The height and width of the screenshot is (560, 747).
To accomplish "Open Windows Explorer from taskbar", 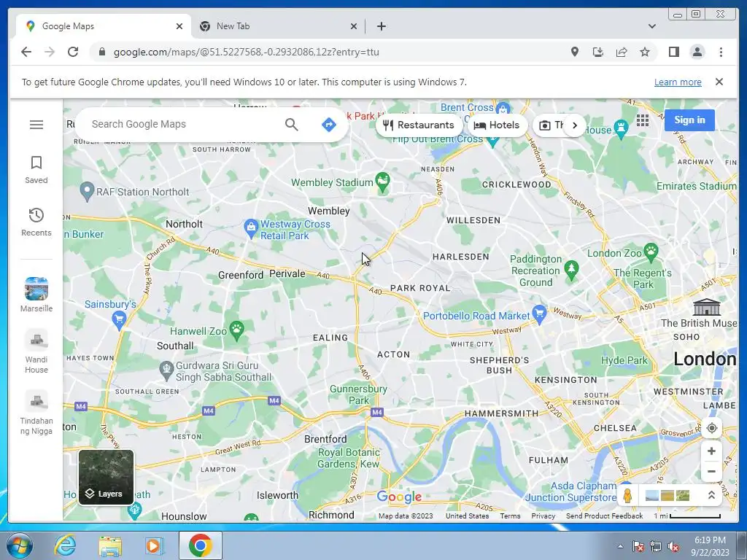I will [x=110, y=545].
